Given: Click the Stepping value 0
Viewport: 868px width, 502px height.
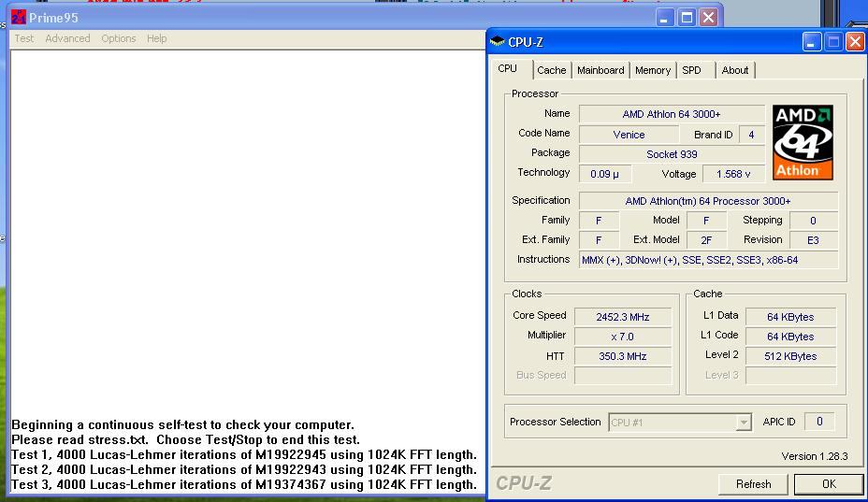Looking at the screenshot, I should point(813,221).
